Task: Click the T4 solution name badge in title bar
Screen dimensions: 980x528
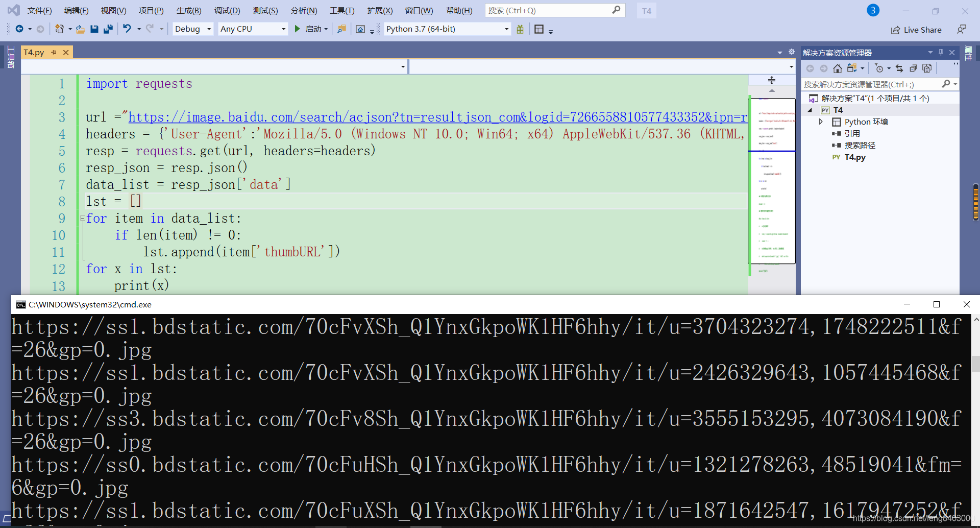Action: (x=646, y=11)
